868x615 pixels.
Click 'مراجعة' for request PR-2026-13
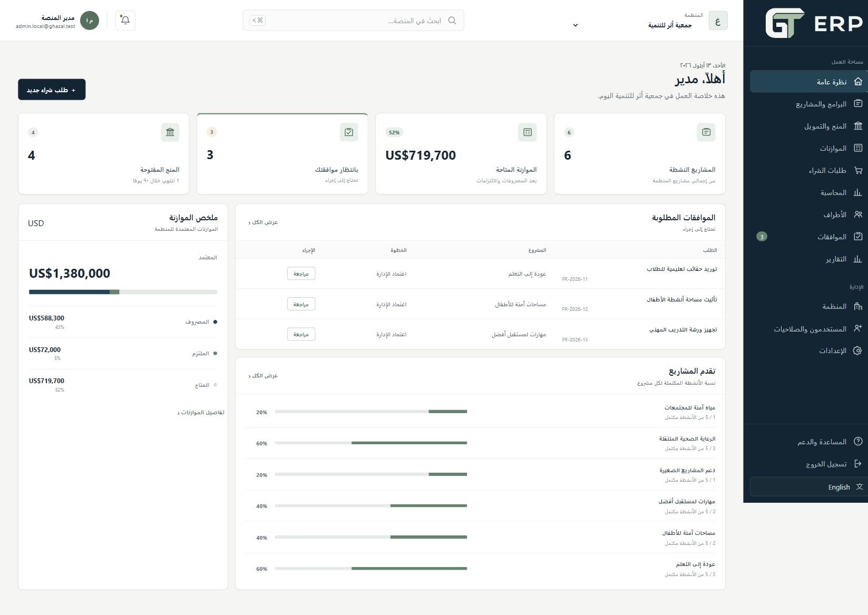point(301,334)
